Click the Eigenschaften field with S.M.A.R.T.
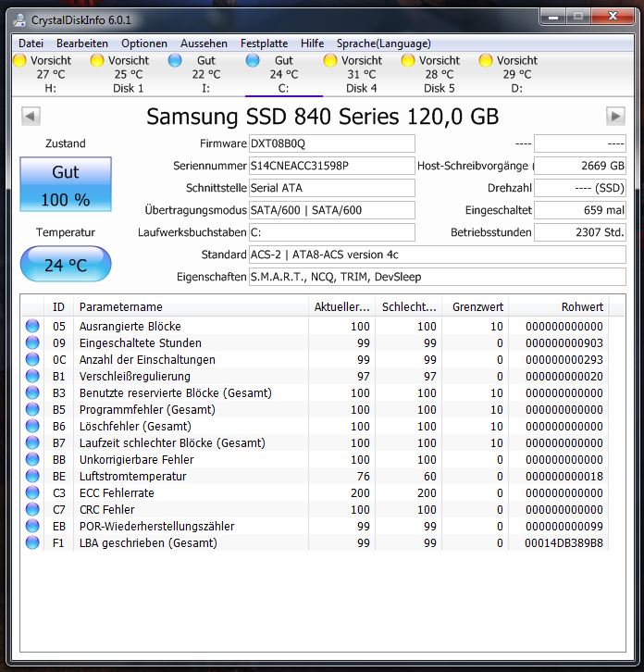 (438, 278)
